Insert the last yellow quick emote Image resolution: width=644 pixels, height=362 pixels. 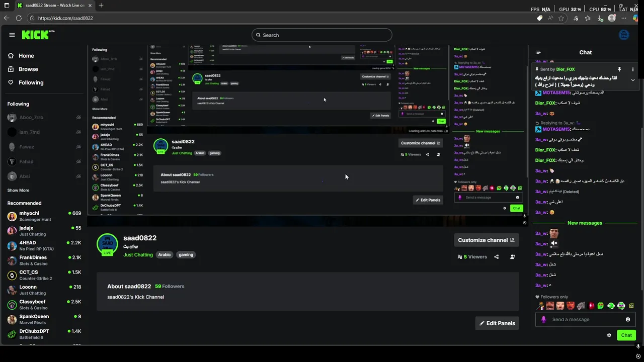coord(631,306)
